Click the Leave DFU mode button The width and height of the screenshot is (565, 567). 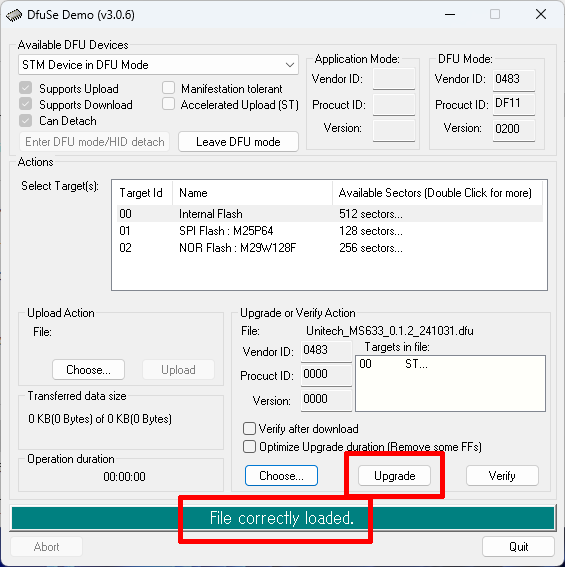click(238, 142)
